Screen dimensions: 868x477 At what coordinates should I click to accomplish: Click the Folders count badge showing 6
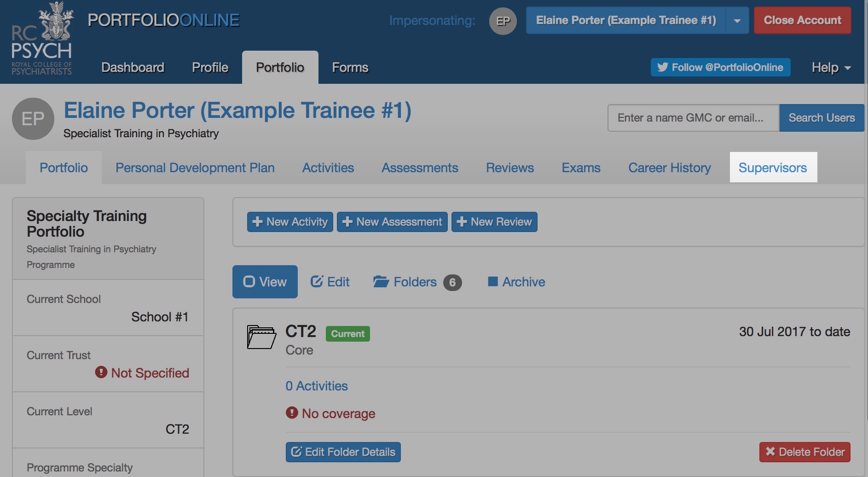(x=452, y=282)
